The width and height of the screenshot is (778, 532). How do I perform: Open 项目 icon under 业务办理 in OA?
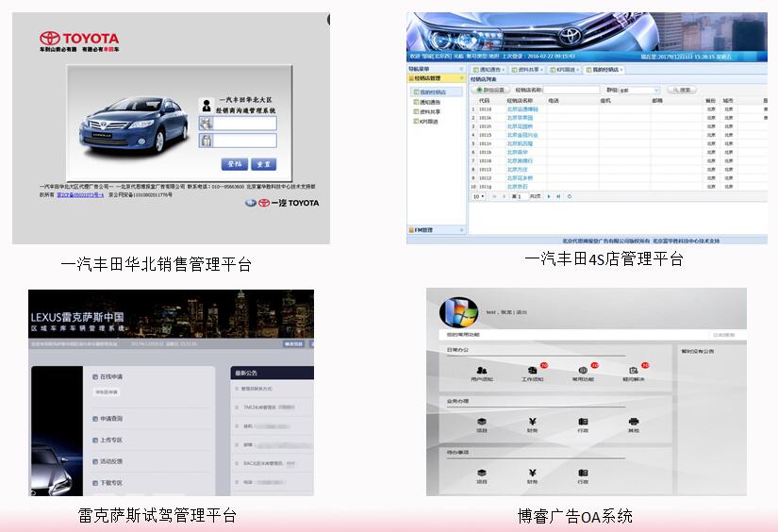coord(481,422)
